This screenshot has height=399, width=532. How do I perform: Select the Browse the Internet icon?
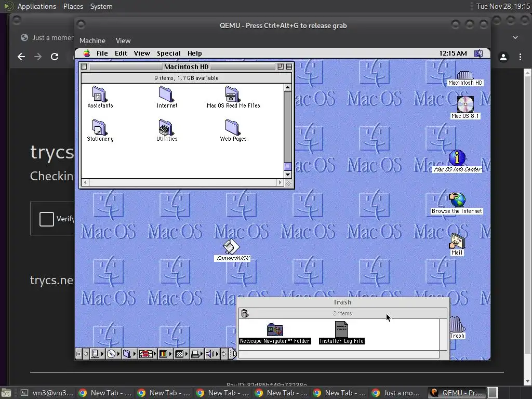pyautogui.click(x=457, y=204)
